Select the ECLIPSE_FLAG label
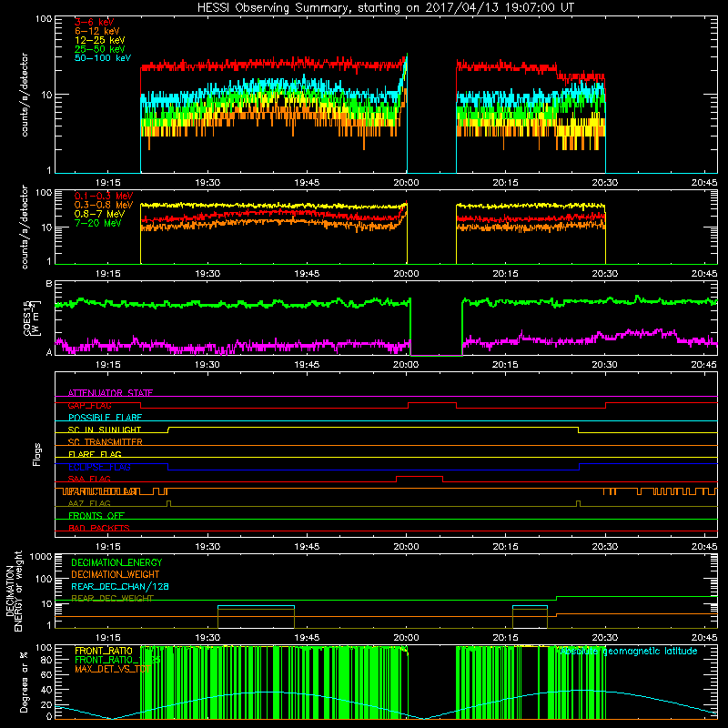728x728 pixels. coord(99,467)
